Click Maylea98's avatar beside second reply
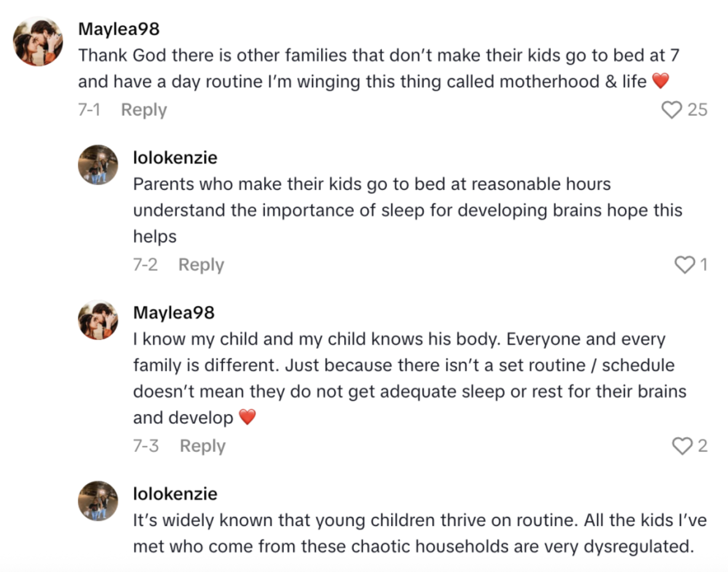The width and height of the screenshot is (728, 572). click(x=99, y=319)
